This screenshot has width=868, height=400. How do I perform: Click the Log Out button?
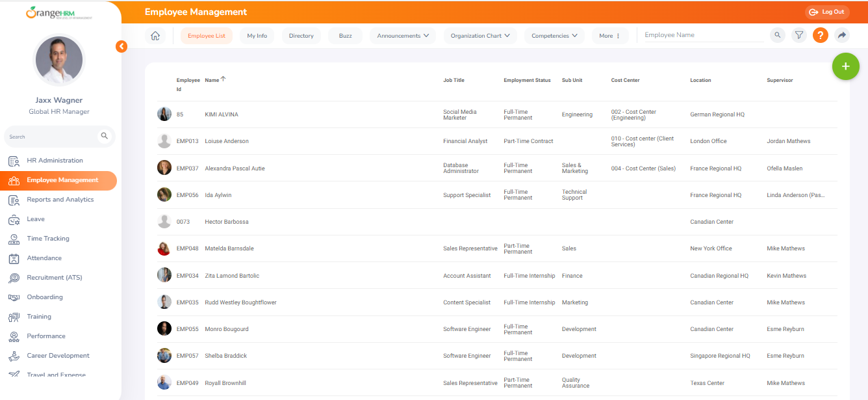click(826, 11)
